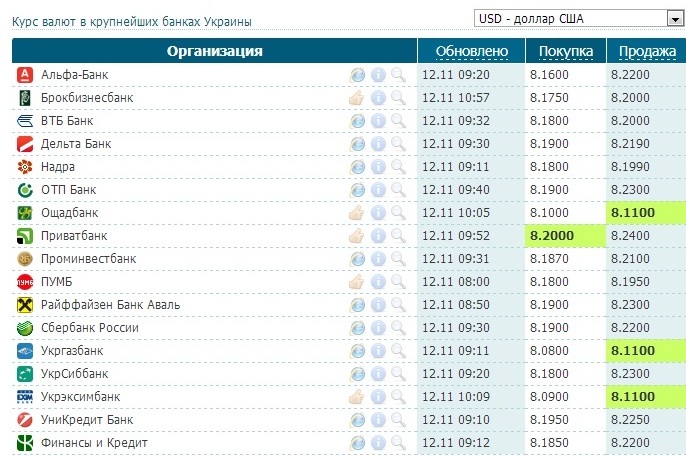
Task: Select УниКредит Банк name text
Action: 87,419
